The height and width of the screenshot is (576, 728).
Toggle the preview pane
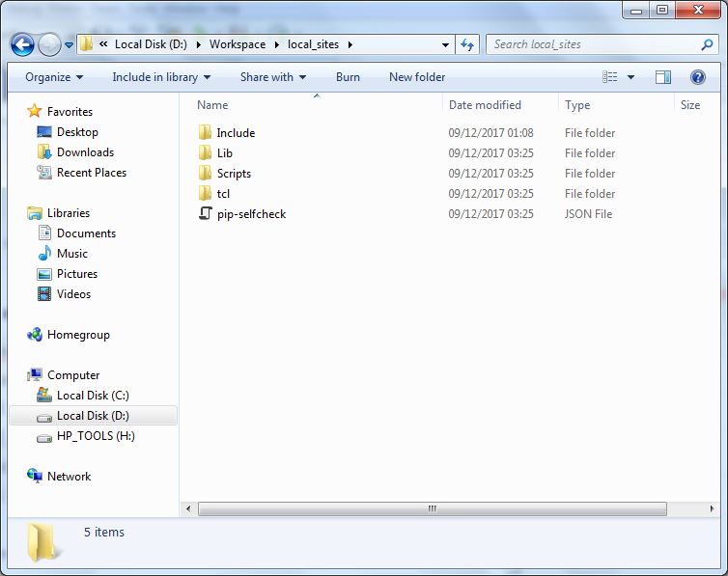point(663,77)
